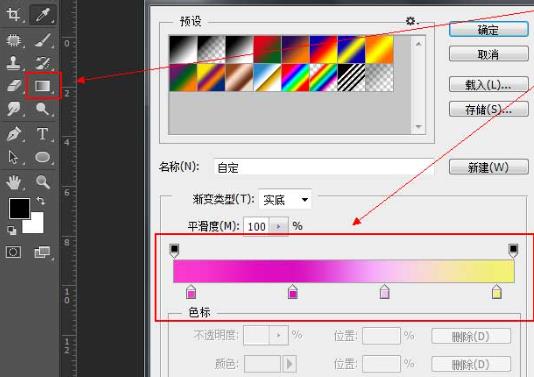
Task: Select the Crop tool
Action: 14,15
